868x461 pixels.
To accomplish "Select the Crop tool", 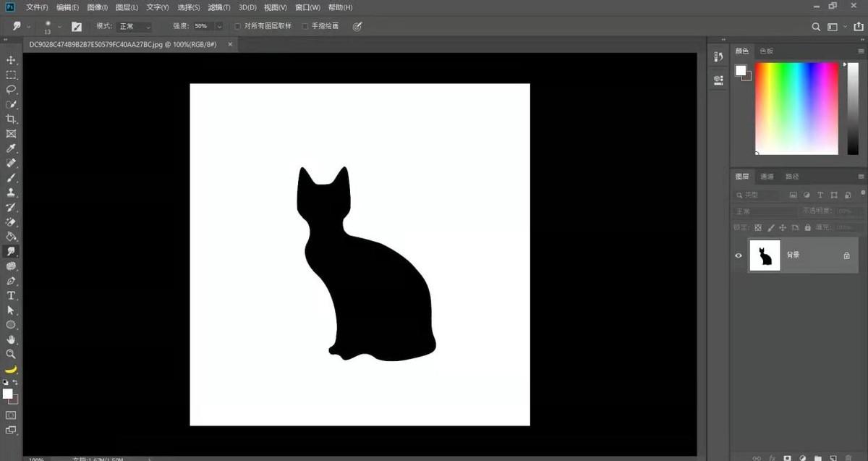I will click(x=11, y=119).
